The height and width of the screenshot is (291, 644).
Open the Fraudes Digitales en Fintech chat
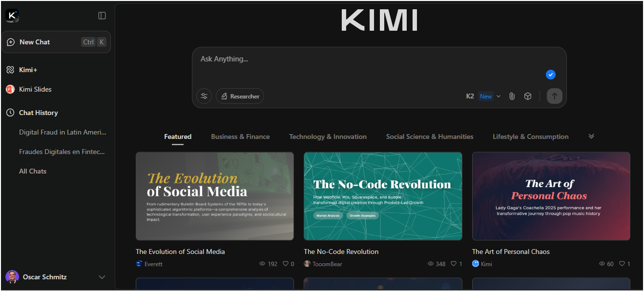tap(62, 152)
